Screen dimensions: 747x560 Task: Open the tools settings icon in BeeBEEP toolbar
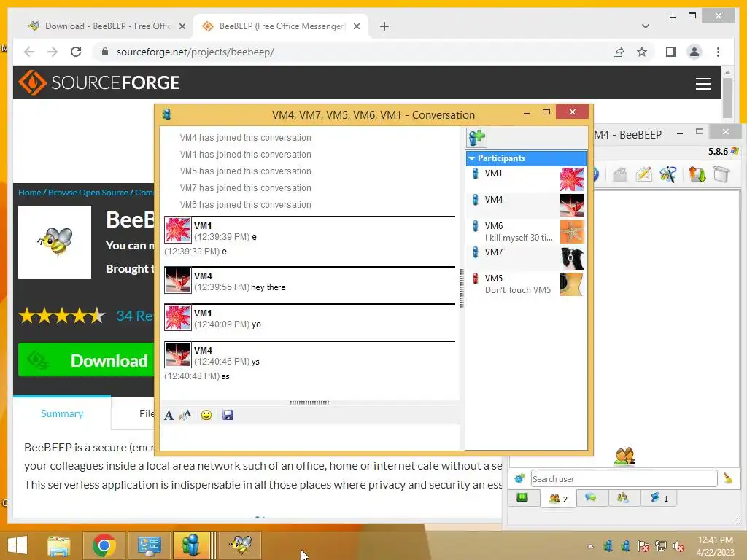tap(668, 174)
